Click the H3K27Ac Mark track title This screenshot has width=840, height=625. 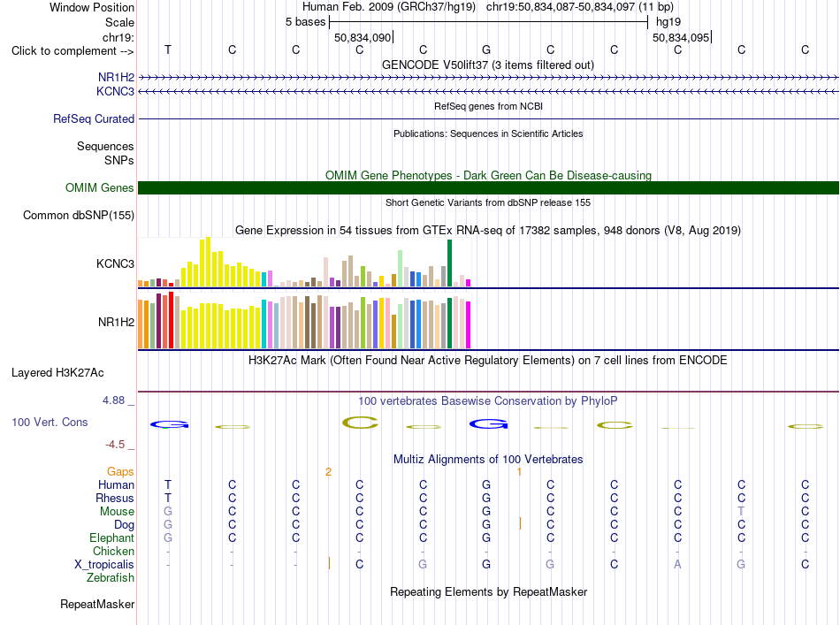(x=488, y=360)
